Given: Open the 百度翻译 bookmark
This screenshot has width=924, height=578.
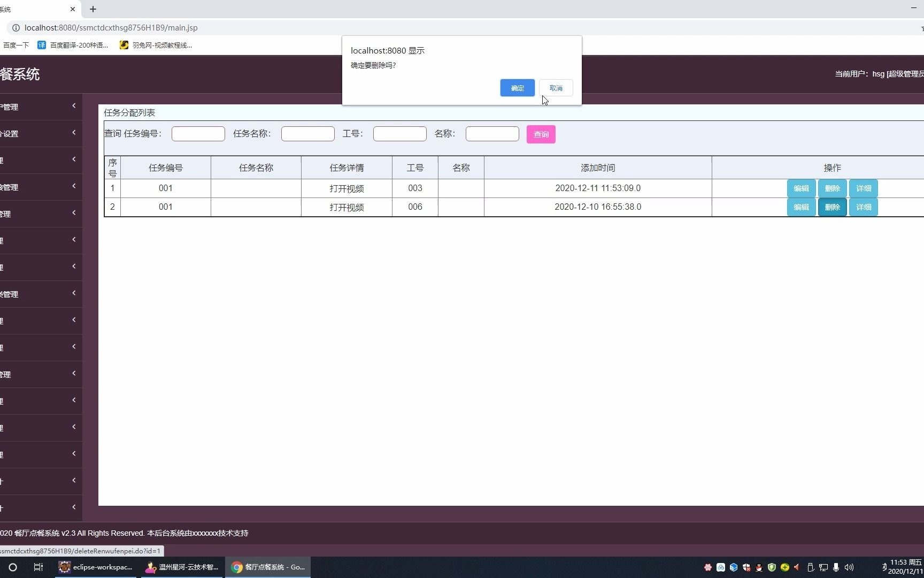Looking at the screenshot, I should coord(73,45).
